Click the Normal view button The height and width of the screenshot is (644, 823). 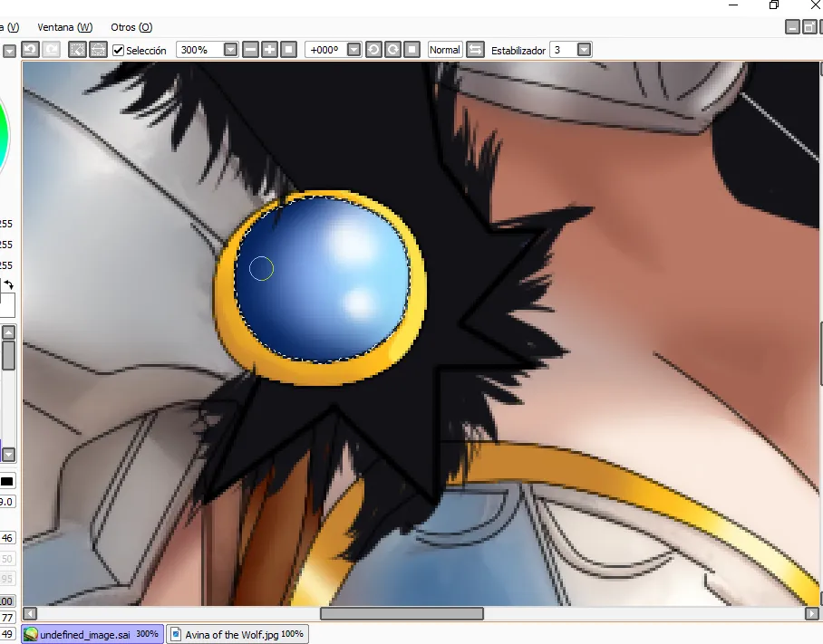pos(445,50)
